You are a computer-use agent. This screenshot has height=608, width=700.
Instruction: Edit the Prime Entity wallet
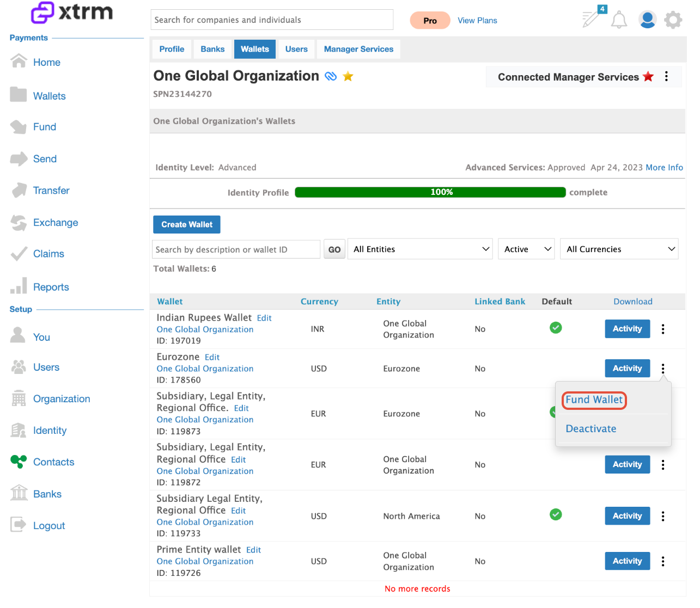(x=253, y=550)
